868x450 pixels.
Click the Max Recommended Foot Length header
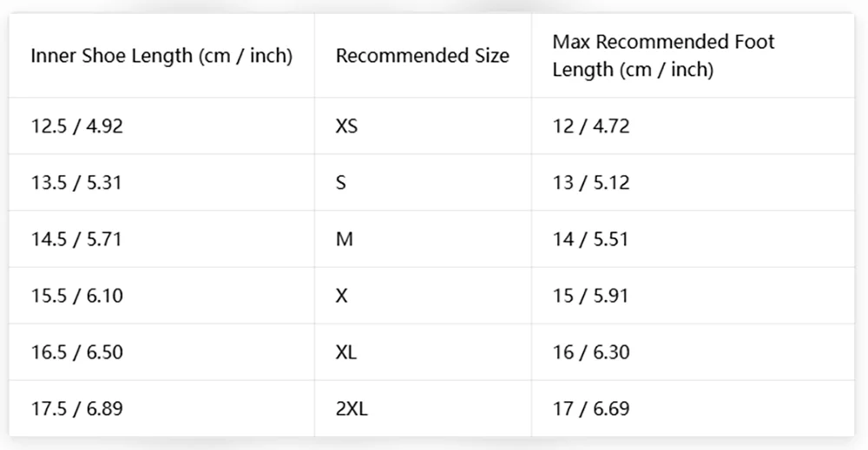pos(693,55)
